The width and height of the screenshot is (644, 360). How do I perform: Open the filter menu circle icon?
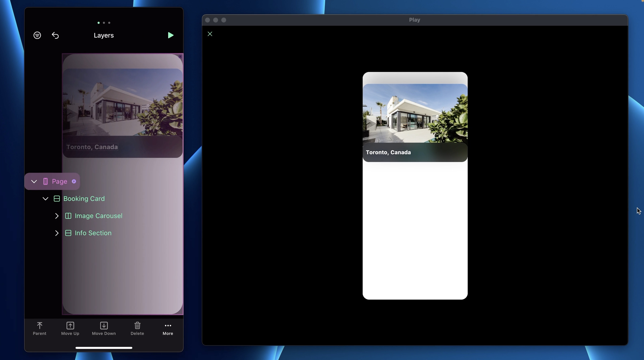[37, 35]
